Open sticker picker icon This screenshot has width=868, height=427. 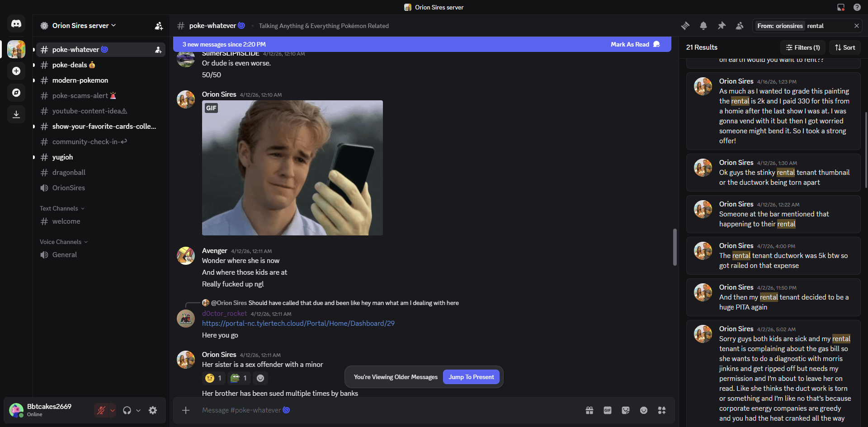626,410
